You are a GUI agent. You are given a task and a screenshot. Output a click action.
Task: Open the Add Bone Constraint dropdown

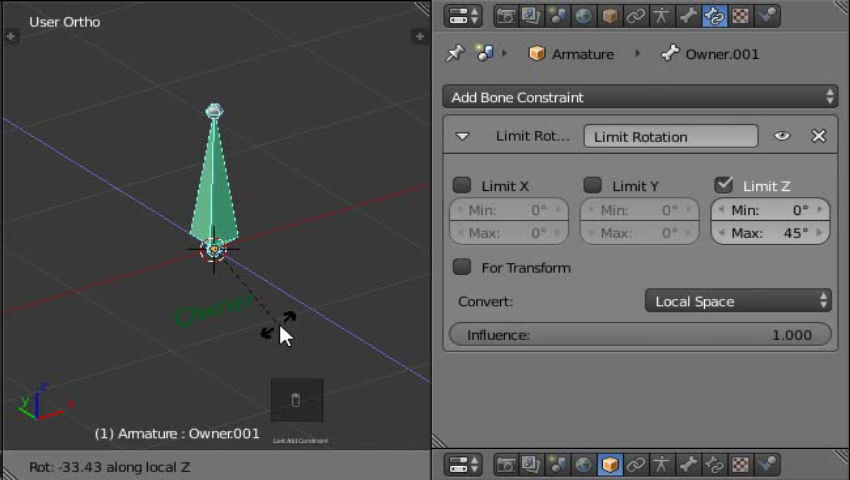coord(640,97)
